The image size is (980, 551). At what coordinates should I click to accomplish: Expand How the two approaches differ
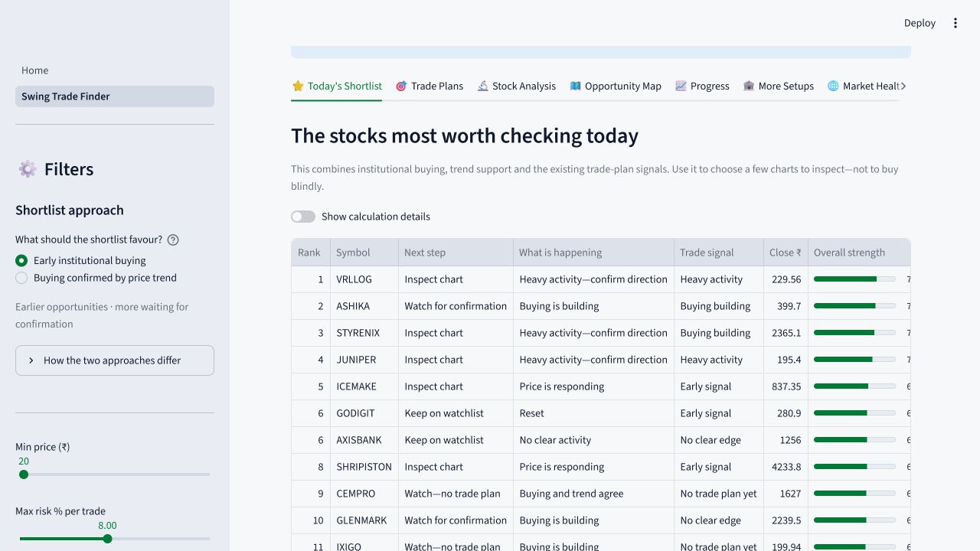(x=115, y=360)
